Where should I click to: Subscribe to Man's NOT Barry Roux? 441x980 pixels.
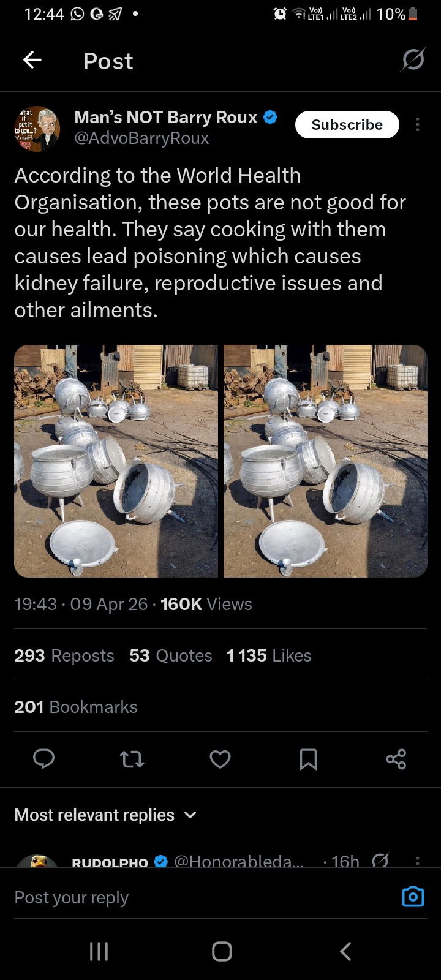[347, 125]
